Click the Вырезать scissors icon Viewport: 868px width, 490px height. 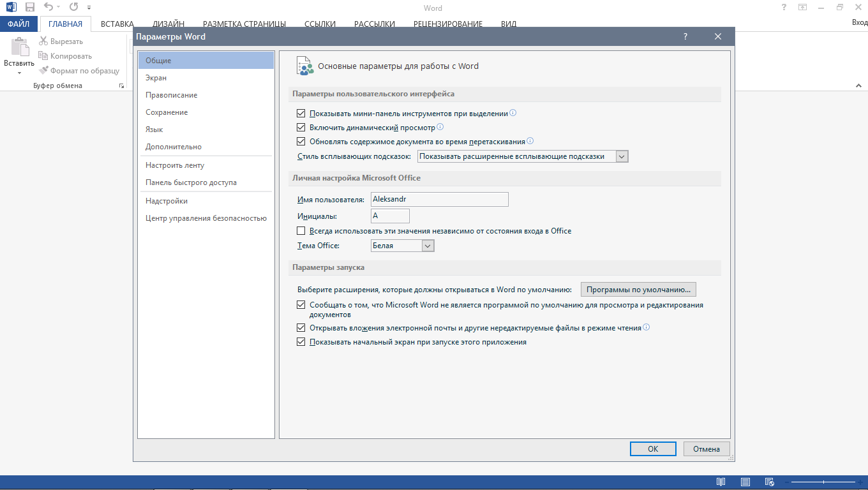(43, 41)
